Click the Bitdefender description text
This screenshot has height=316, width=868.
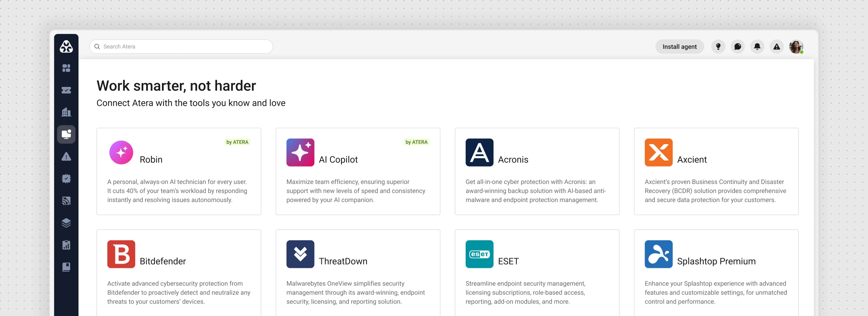tap(179, 292)
